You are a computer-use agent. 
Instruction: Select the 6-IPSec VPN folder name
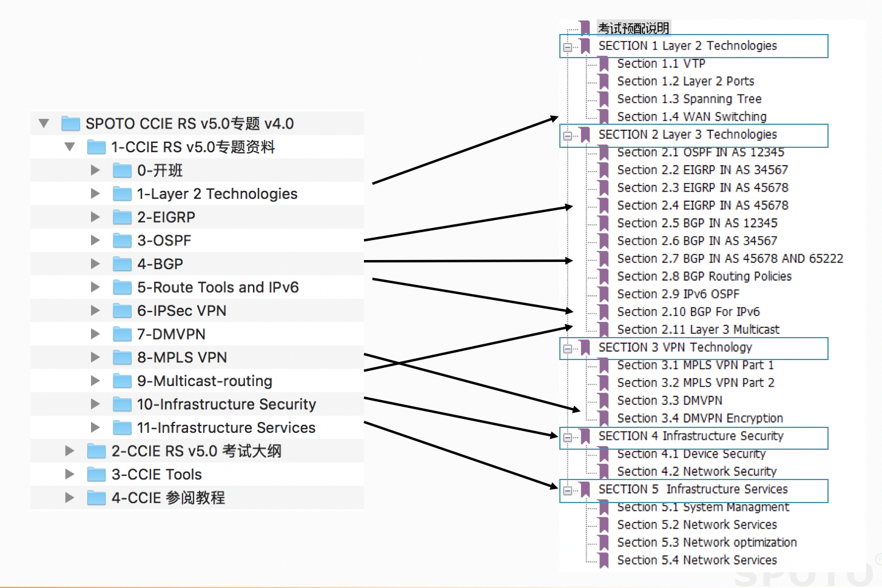click(181, 311)
